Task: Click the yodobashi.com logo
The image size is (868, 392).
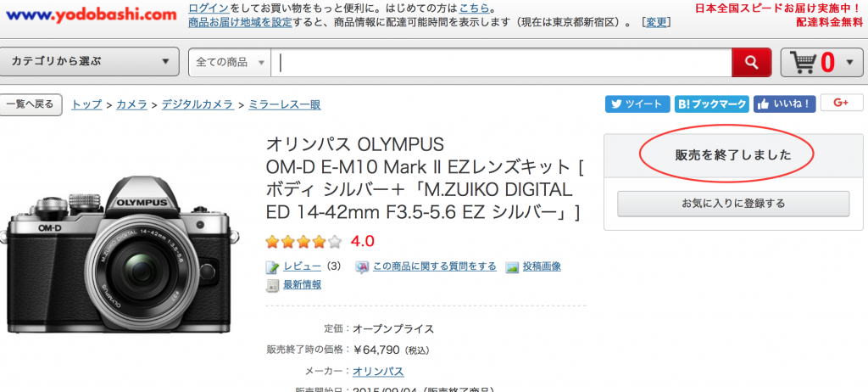Action: [x=92, y=15]
